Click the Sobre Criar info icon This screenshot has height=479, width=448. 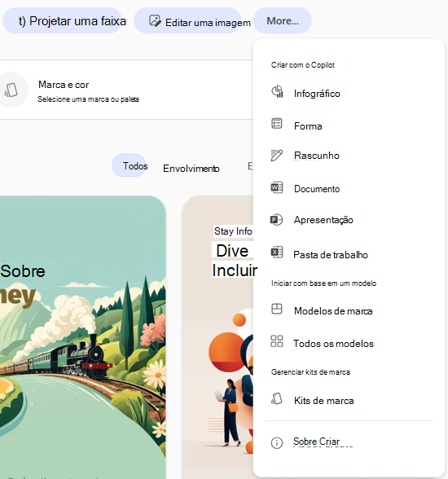coord(277,442)
